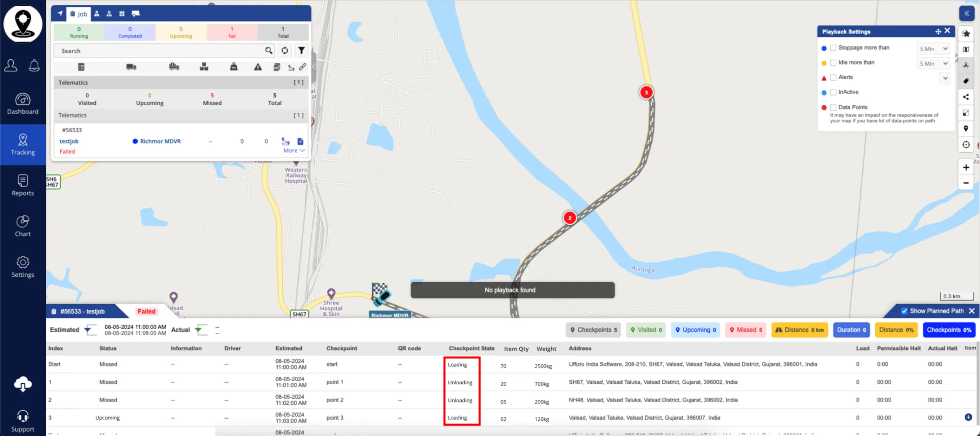Click the refresh icon beside search

[x=285, y=51]
